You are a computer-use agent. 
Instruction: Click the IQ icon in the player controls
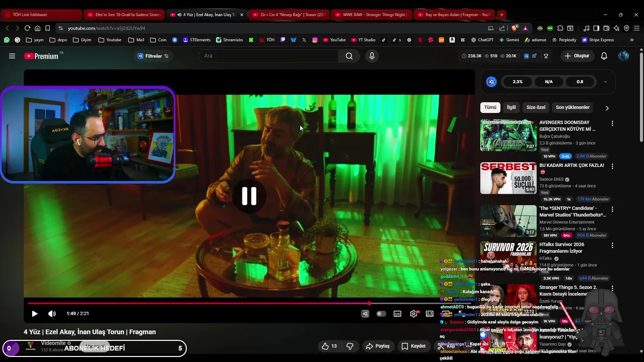point(365,314)
